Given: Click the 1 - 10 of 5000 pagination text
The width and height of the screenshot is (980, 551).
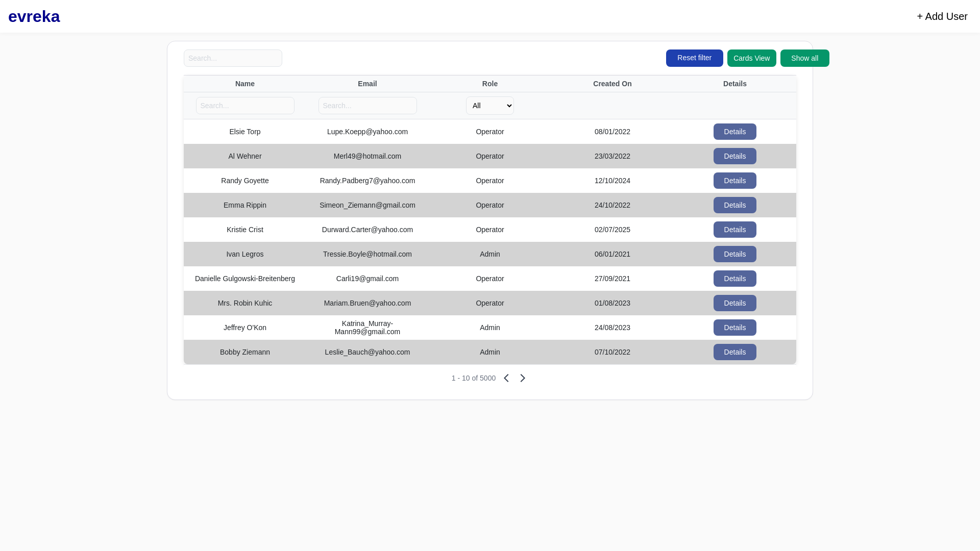Looking at the screenshot, I should (473, 378).
